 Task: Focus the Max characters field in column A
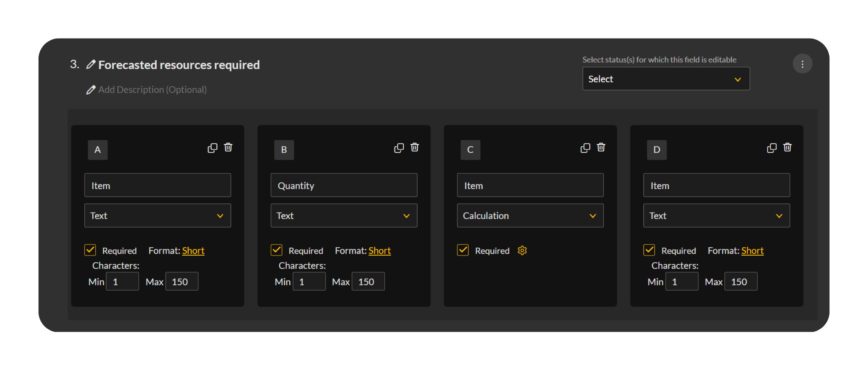182,282
